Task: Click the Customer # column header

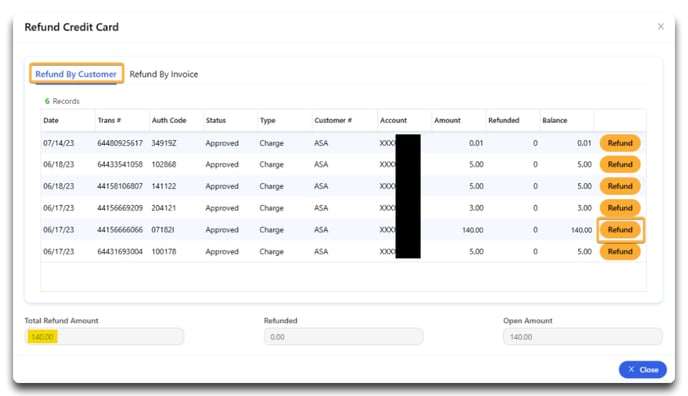Action: (x=333, y=120)
